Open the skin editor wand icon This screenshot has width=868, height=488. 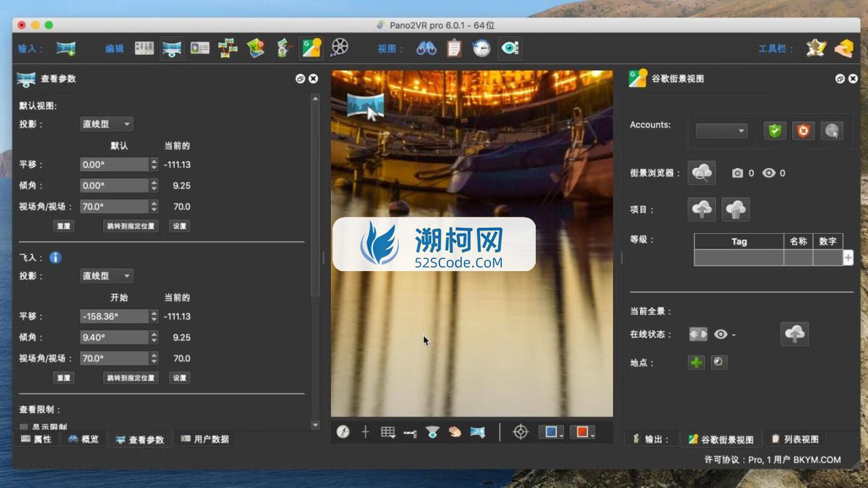click(816, 48)
